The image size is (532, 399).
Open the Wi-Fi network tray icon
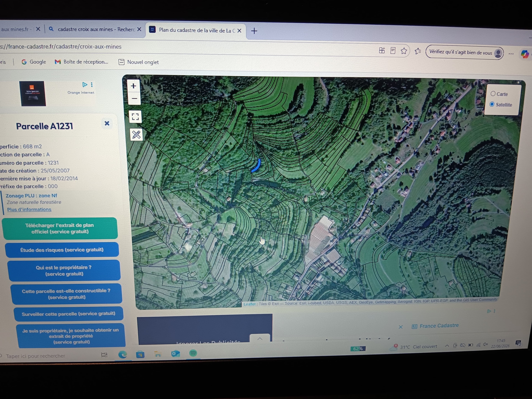coord(478,345)
